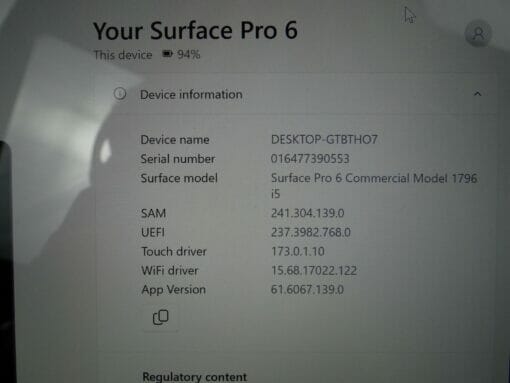510x383 pixels.
Task: Click the info icon beside Device information
Action: (120, 94)
